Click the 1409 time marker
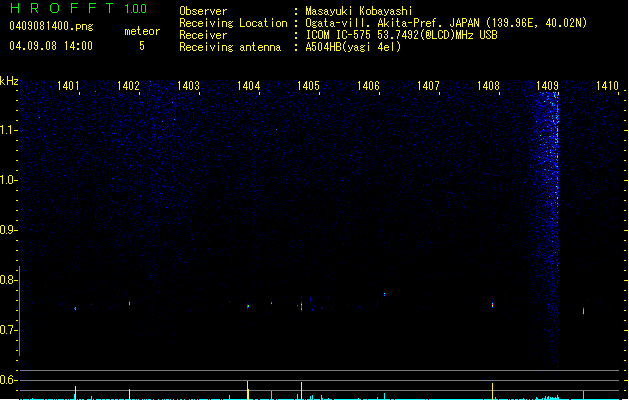629x400 pixels. [548, 85]
